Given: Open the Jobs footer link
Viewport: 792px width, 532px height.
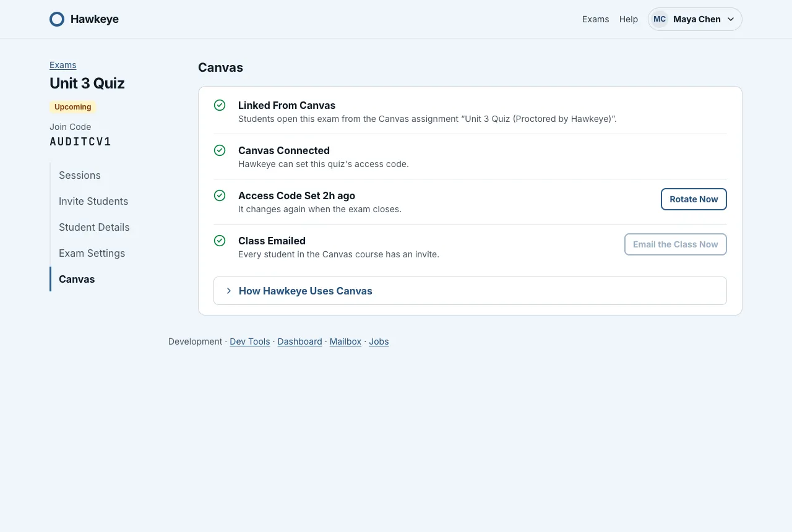Looking at the screenshot, I should click(x=379, y=341).
